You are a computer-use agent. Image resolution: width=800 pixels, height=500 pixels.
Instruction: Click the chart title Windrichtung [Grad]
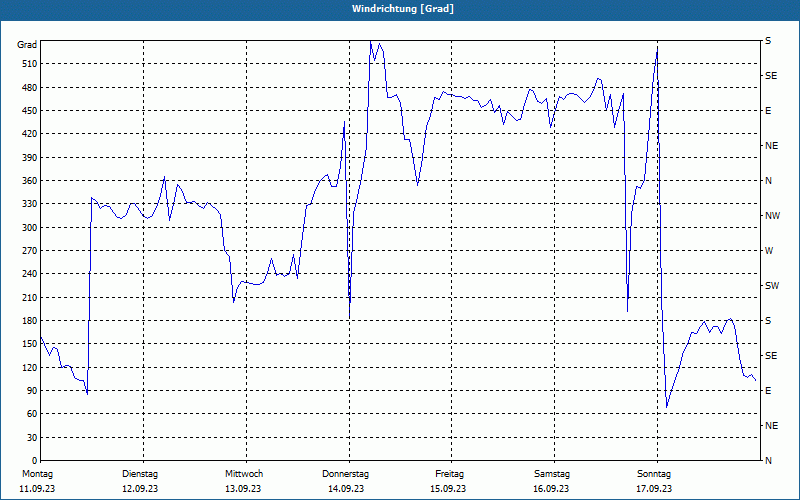point(403,9)
